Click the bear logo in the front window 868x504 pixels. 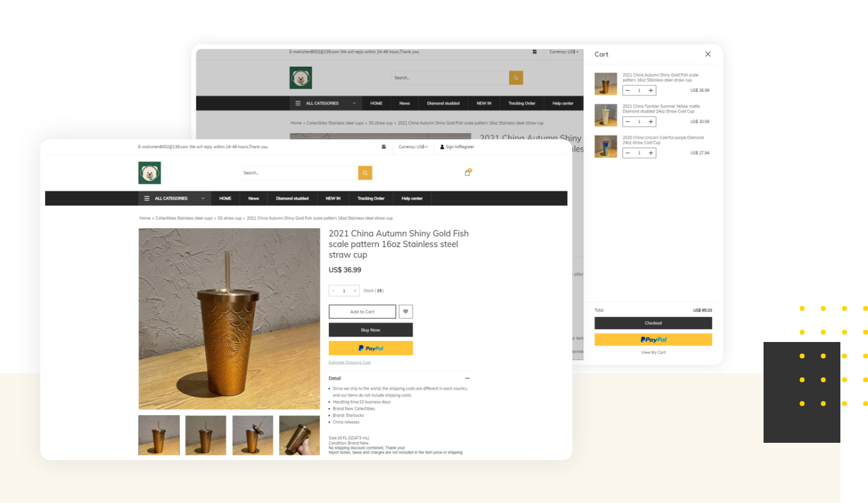(149, 173)
